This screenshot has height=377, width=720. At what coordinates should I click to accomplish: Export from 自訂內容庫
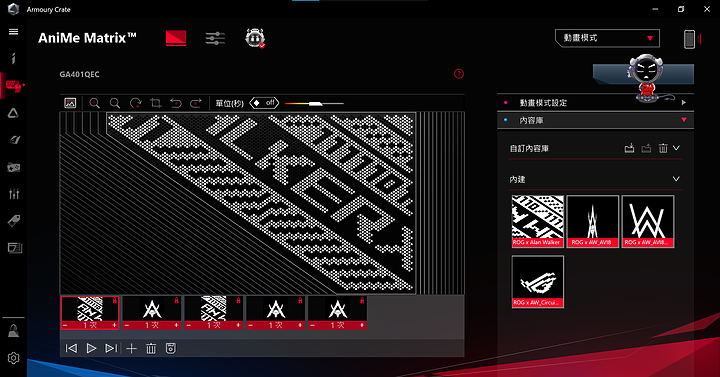[x=646, y=148]
